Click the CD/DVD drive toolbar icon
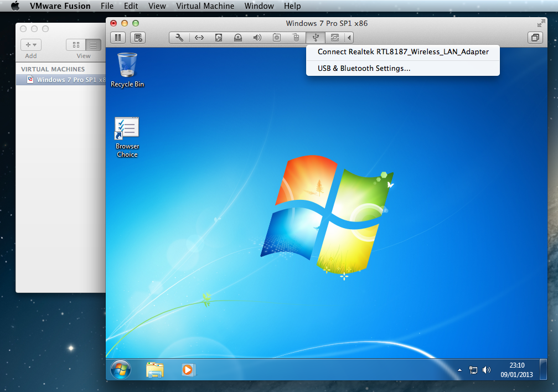Image resolution: width=558 pixels, height=392 pixels. click(x=238, y=38)
